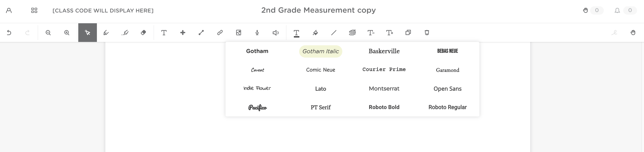Select Roboto Bold font
The width and height of the screenshot is (644, 152).
point(384,107)
